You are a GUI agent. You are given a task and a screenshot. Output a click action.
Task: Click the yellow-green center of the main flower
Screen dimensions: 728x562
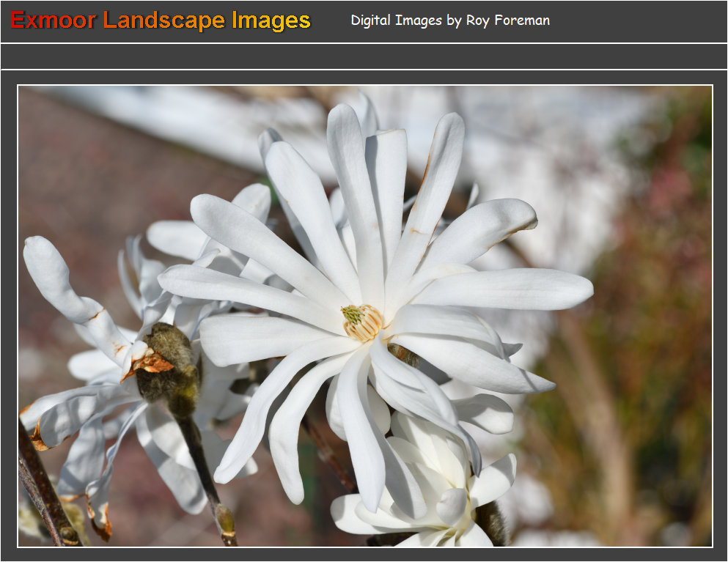pyautogui.click(x=362, y=322)
